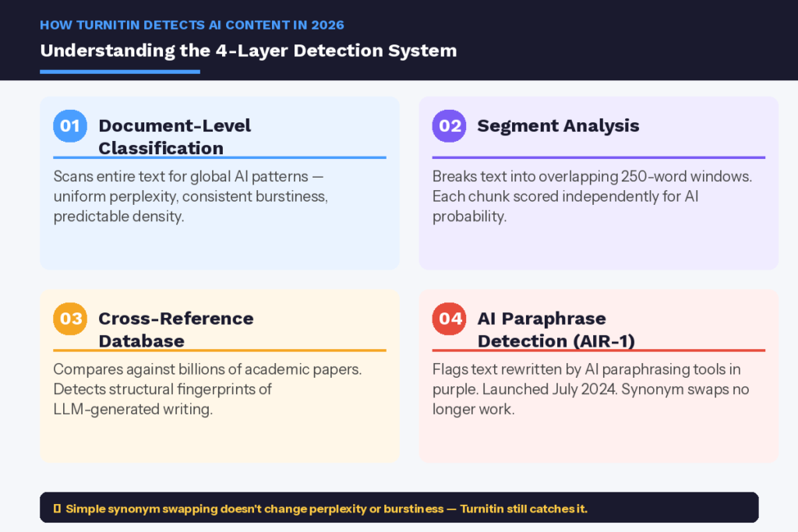The height and width of the screenshot is (532, 798).
Task: Click the red divider line under AI Paraphrase Detection
Action: [598, 351]
